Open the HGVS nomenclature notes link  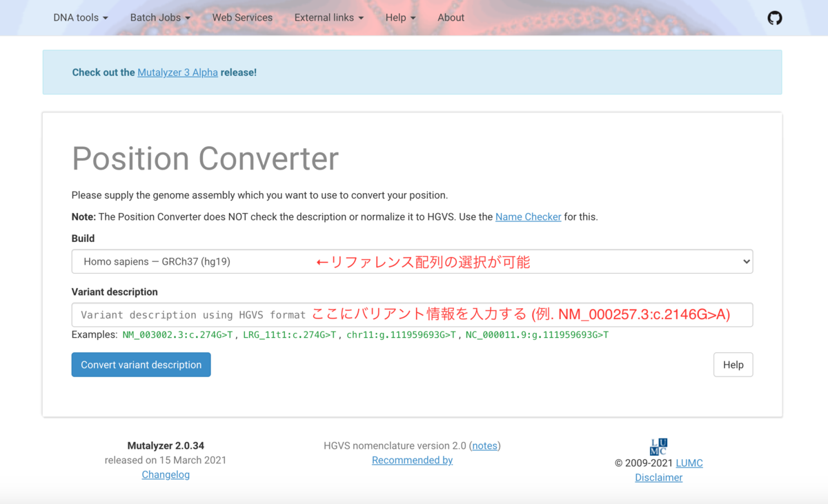click(x=484, y=445)
